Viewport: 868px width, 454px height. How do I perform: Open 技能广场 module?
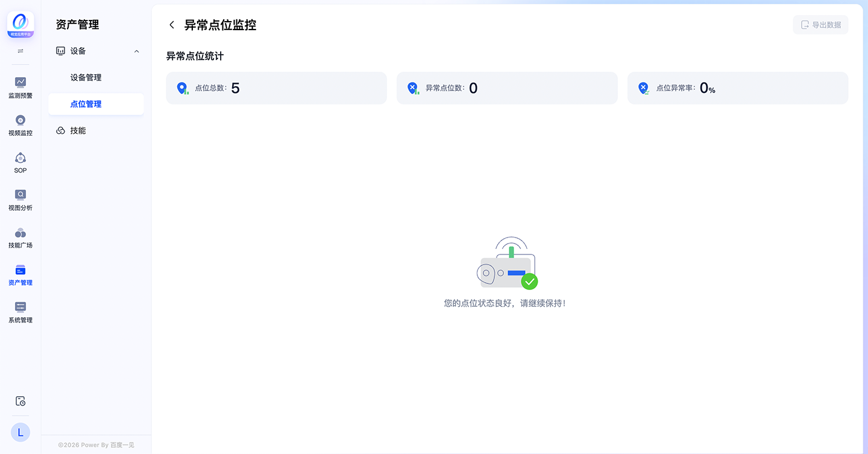20,237
